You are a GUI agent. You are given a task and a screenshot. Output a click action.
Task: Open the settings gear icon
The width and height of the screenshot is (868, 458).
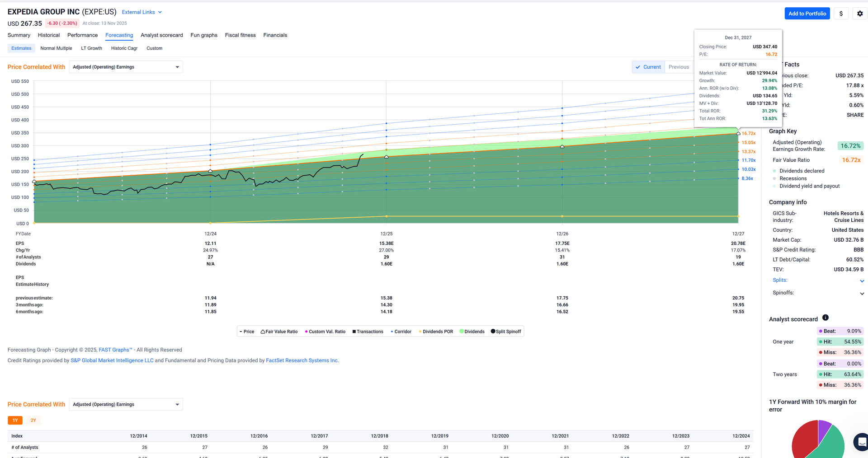pos(860,14)
